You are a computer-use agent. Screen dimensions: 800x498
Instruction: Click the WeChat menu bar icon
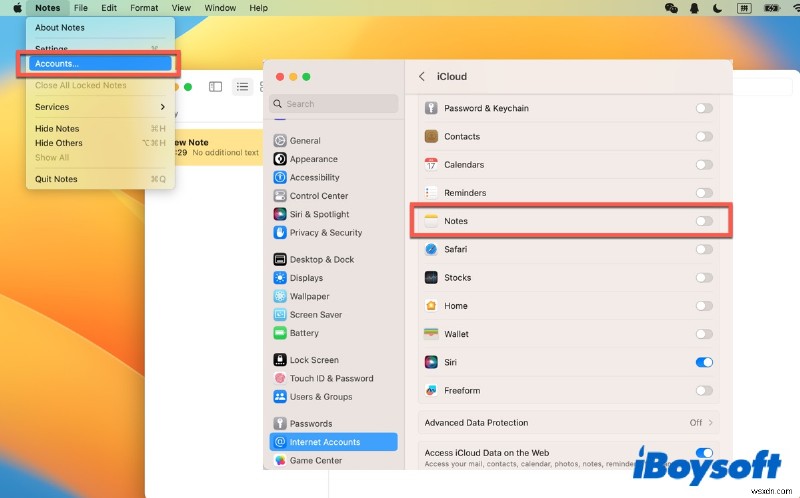point(671,8)
